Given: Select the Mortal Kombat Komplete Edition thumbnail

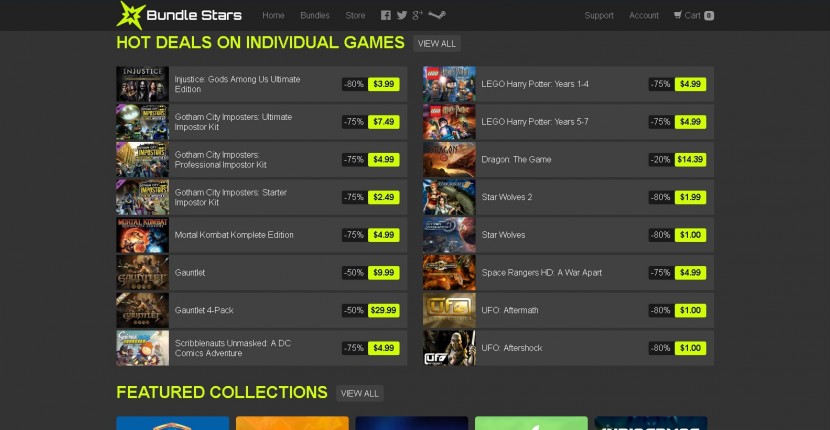Looking at the screenshot, I should click(x=142, y=235).
